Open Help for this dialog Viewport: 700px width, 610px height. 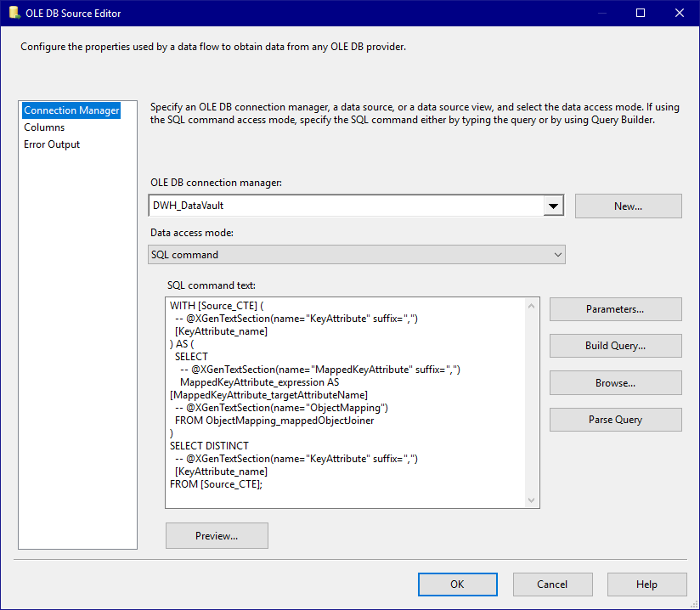[646, 585]
